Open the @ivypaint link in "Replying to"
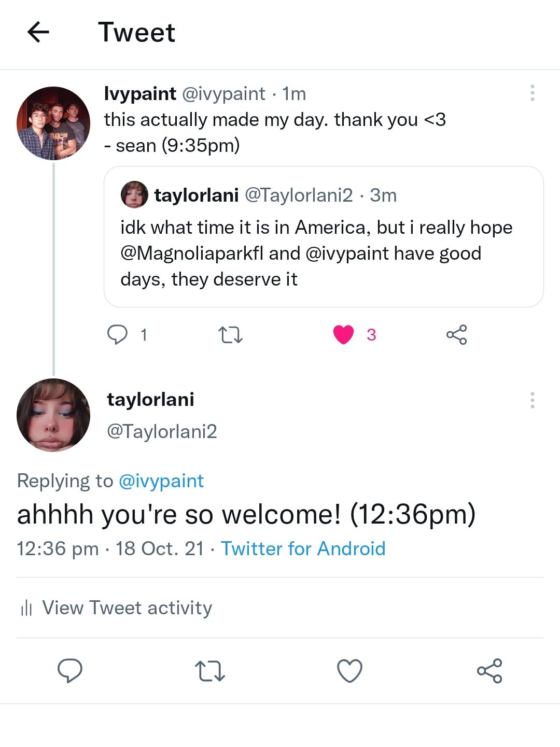 pos(161,481)
